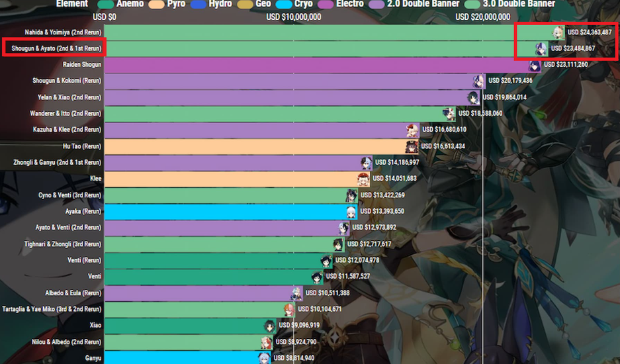The height and width of the screenshot is (364, 620).
Task: Click the Ayato & Venti (2nd Rerun) label
Action: tap(68, 228)
